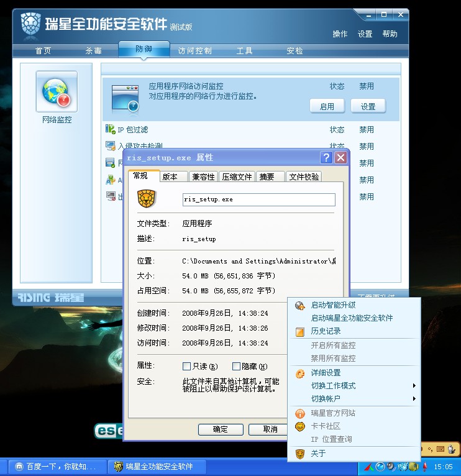Select the IP 包过滤 row icon
Image resolution: width=461 pixels, height=476 pixels.
pos(110,129)
